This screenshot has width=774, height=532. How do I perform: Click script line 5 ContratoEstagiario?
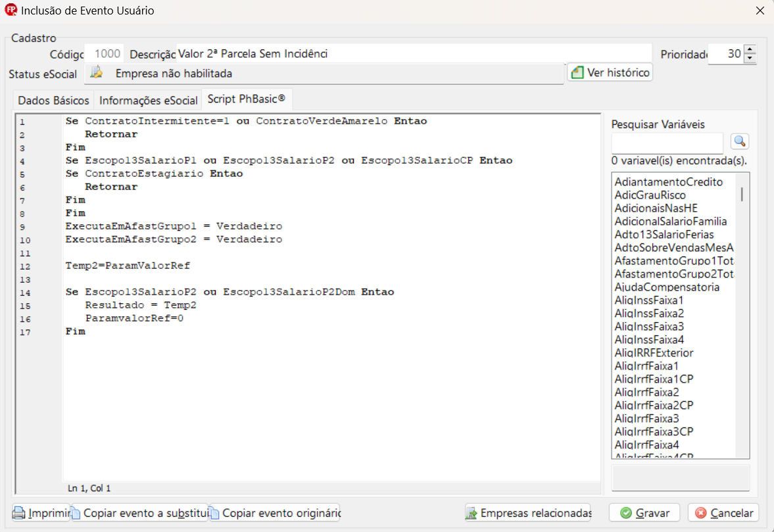[x=154, y=174]
